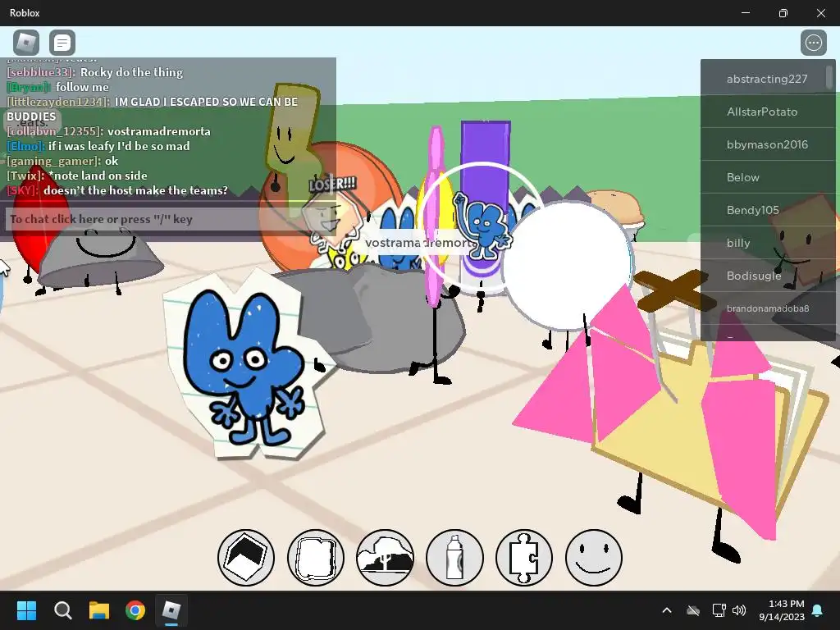Select the puzzle piece tool in hotbar

point(524,558)
